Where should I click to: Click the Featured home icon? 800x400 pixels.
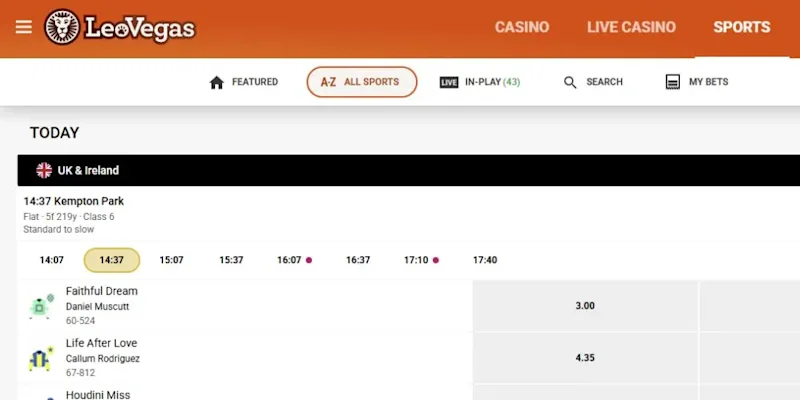click(x=217, y=82)
